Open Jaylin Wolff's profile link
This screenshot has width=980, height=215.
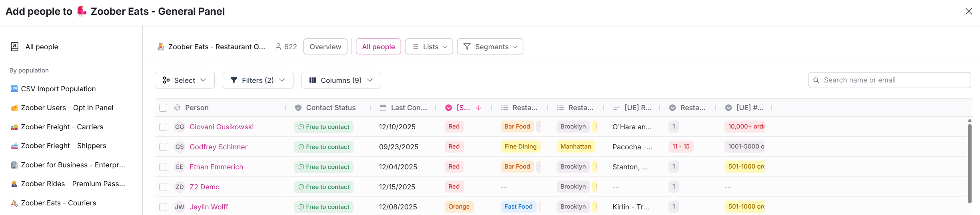click(209, 207)
